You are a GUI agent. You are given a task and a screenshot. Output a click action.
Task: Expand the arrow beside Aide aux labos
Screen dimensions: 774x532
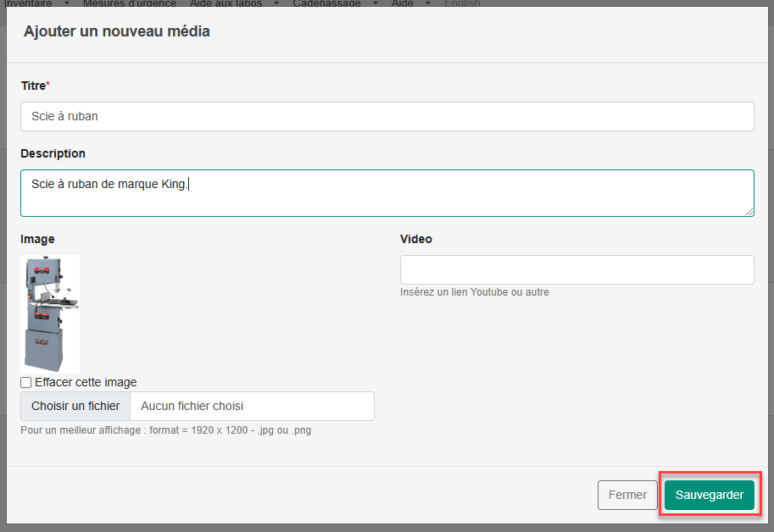[276, 3]
